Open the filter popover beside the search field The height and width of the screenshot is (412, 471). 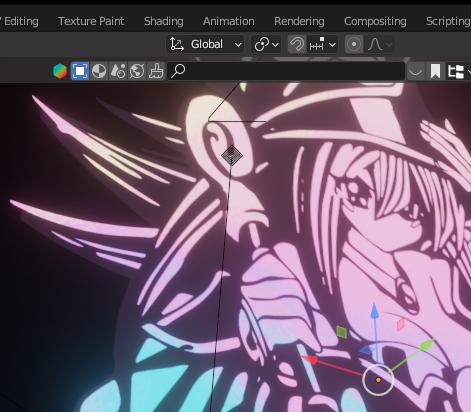415,71
